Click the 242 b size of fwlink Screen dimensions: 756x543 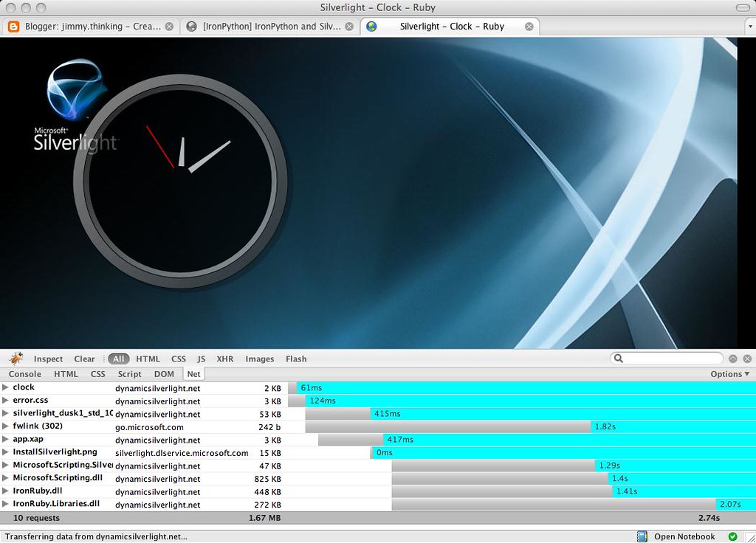click(269, 427)
